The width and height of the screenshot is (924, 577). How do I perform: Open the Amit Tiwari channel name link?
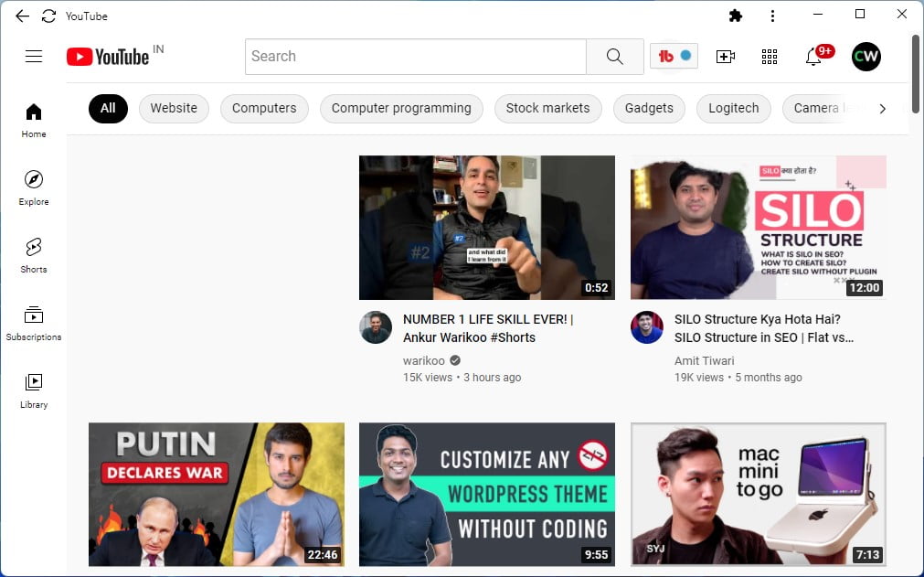click(705, 360)
